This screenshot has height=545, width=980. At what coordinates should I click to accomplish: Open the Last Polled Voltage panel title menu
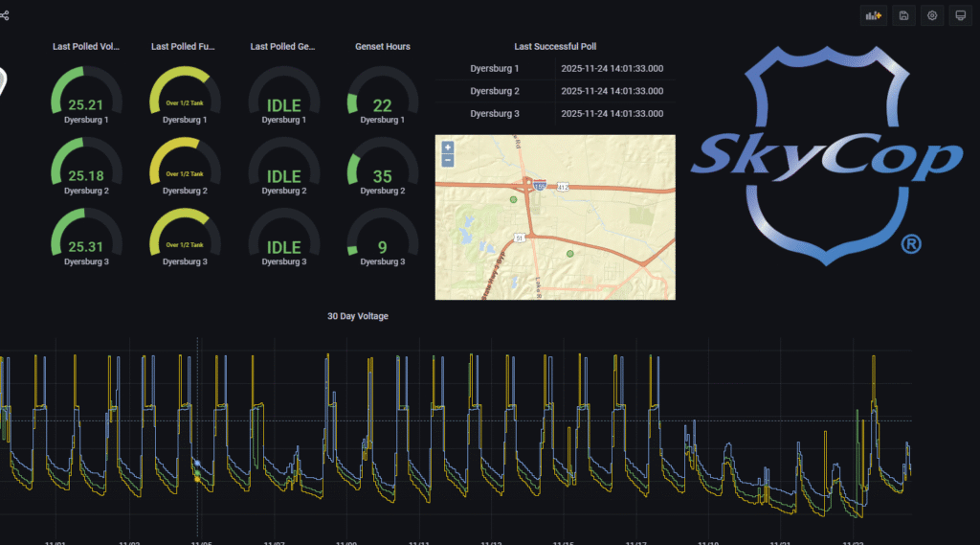pyautogui.click(x=86, y=46)
